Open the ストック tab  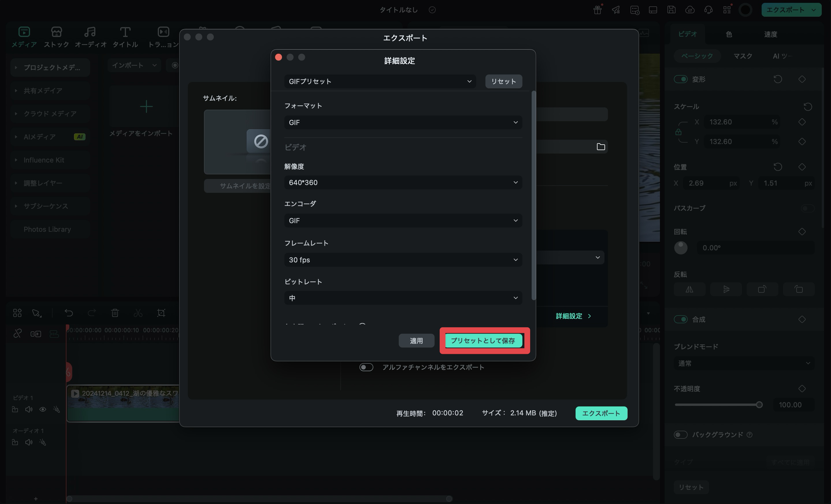coord(56,37)
